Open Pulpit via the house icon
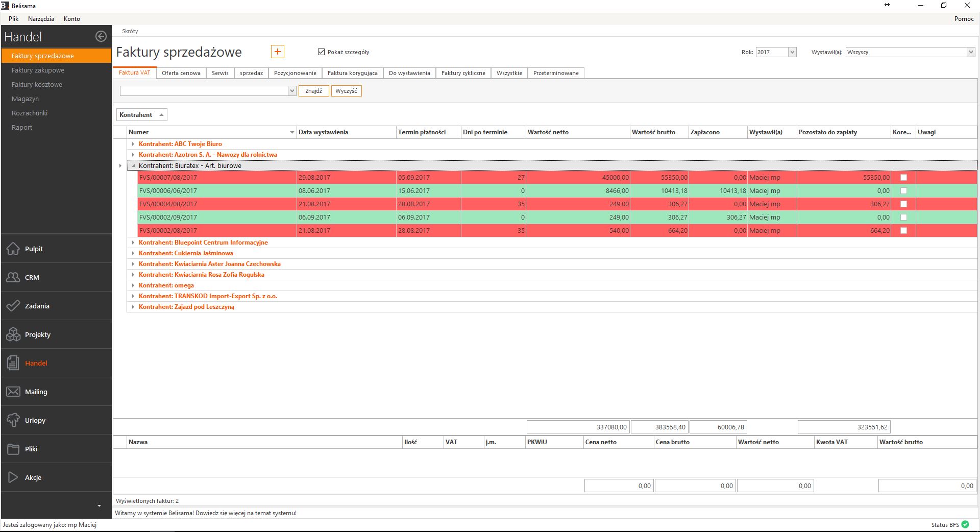980x532 pixels. point(13,249)
